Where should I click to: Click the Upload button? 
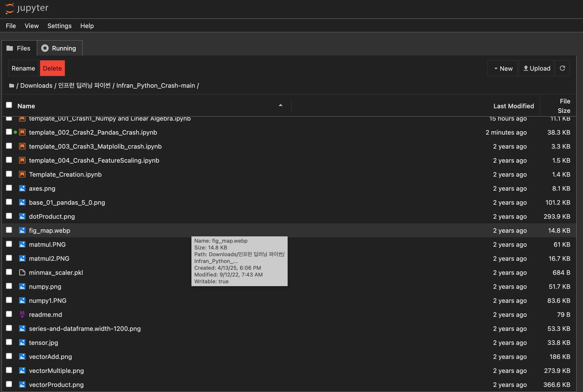(537, 68)
